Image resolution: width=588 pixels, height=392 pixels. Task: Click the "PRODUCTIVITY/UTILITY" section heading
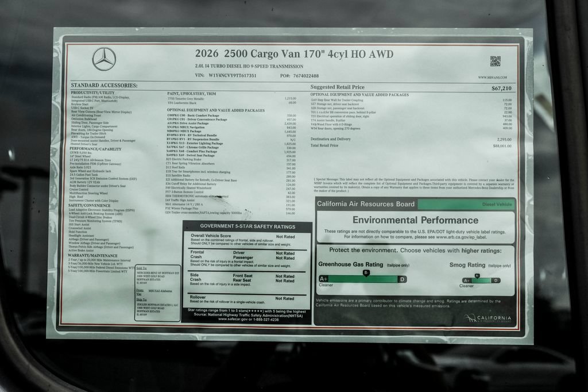(x=92, y=93)
